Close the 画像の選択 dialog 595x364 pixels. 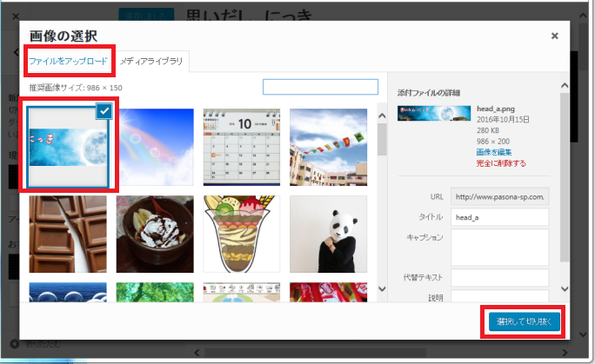[555, 36]
